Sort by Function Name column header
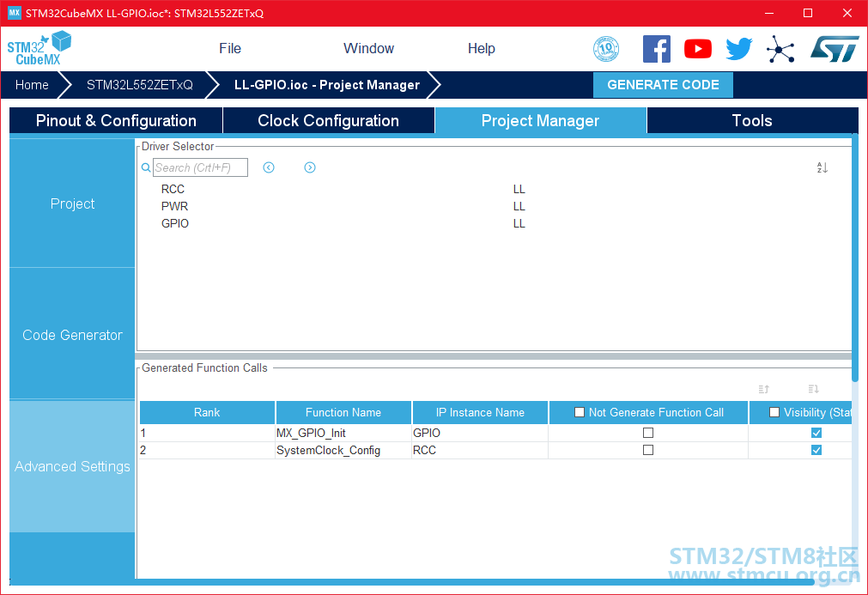The width and height of the screenshot is (868, 595). pos(343,412)
